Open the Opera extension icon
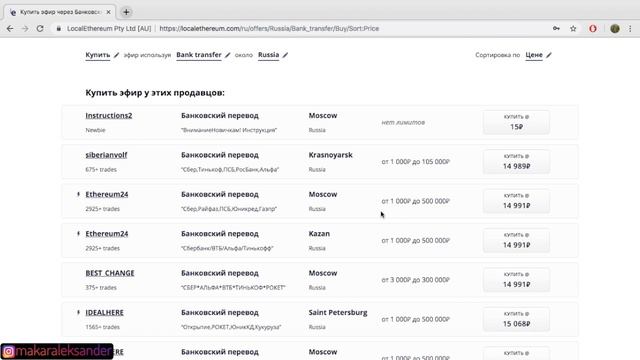640x360 pixels. (x=593, y=29)
